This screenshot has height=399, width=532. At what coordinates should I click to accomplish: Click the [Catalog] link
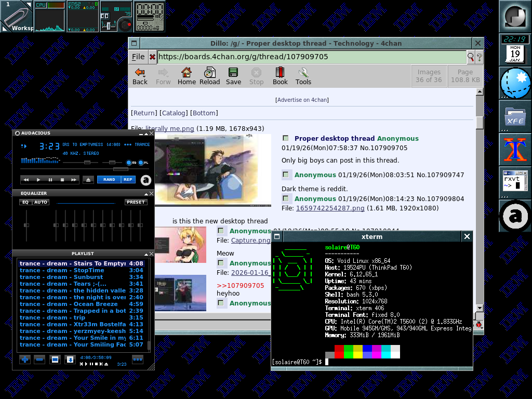pos(174,113)
